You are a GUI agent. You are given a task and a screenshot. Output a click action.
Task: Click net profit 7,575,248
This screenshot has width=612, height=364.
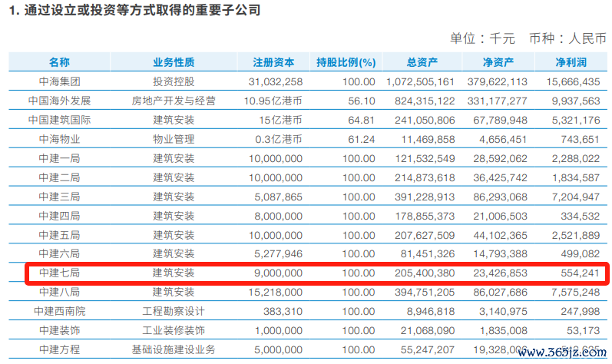576,292
